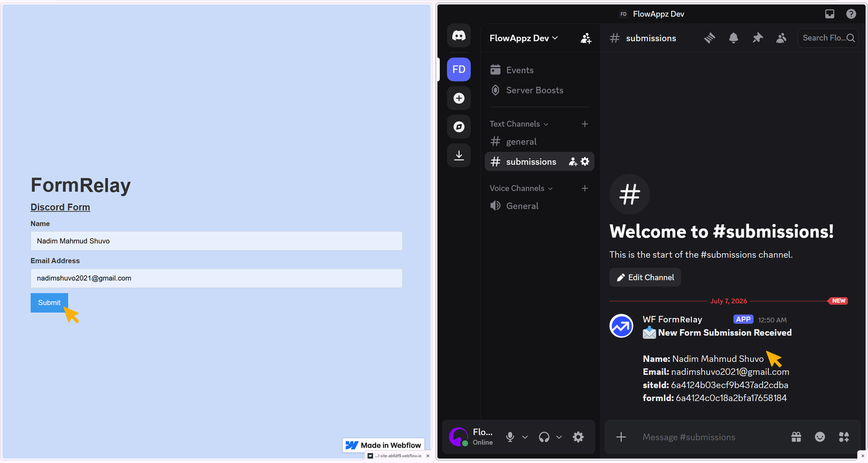868x463 pixels.
Task: Click the July 7, 2026 date divider
Action: [729, 301]
